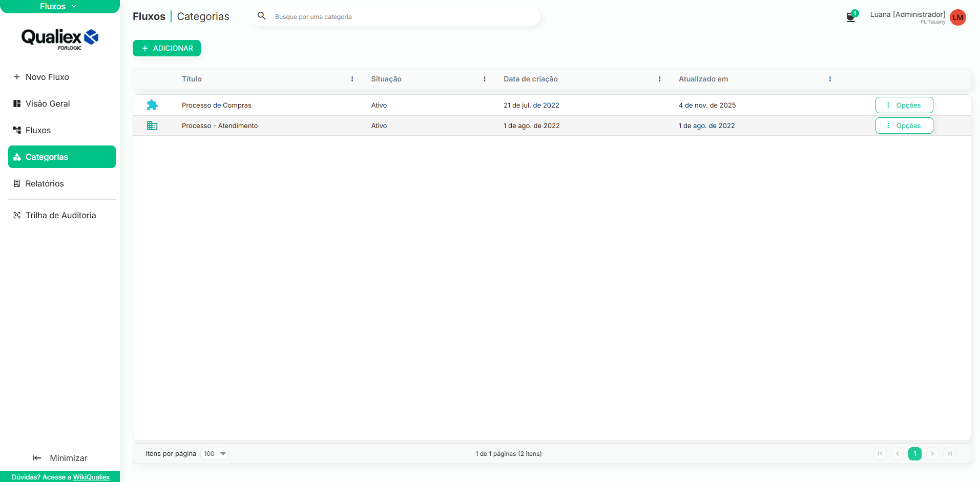Open Título column menu dots

pos(352,79)
